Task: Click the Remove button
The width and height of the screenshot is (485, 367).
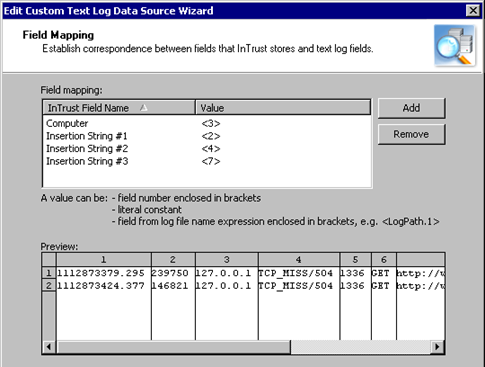Action: click(411, 134)
